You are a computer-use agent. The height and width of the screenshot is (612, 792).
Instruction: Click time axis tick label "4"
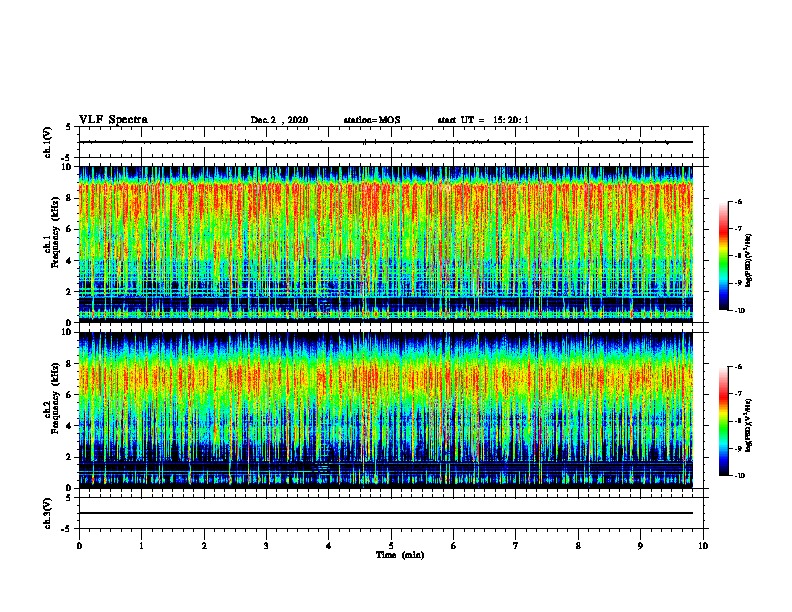pyautogui.click(x=329, y=546)
